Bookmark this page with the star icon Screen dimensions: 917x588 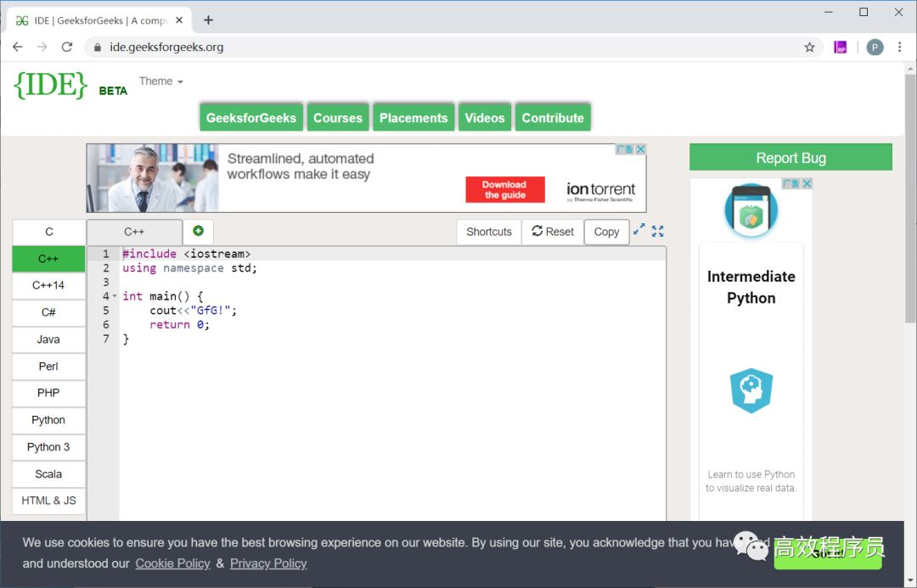click(x=809, y=48)
